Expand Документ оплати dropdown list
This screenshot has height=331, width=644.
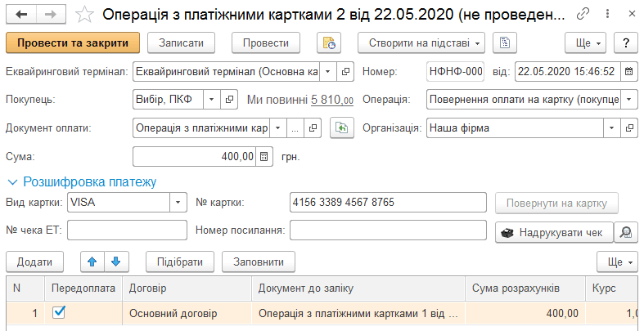[x=277, y=128]
